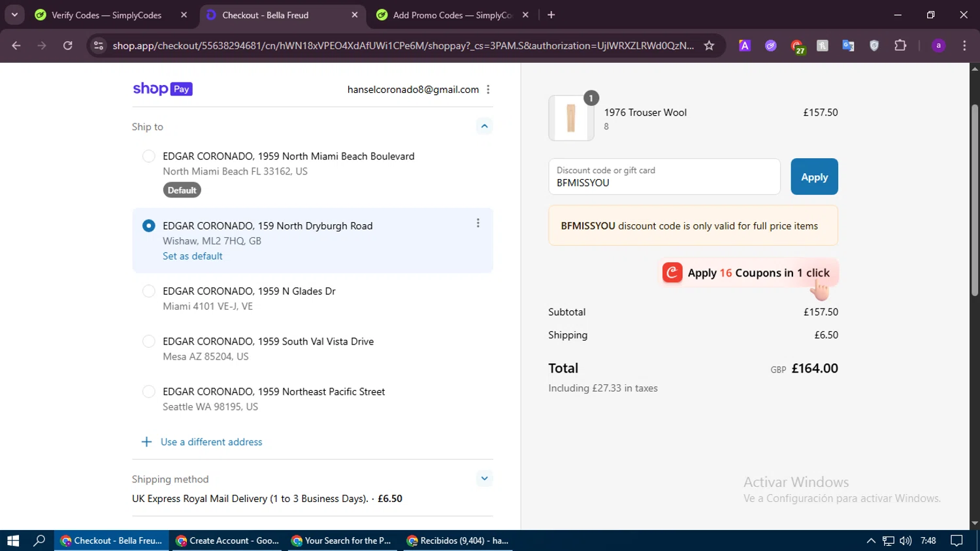Open the site information icon in address bar
Screen dimensions: 980x551
coord(99,46)
